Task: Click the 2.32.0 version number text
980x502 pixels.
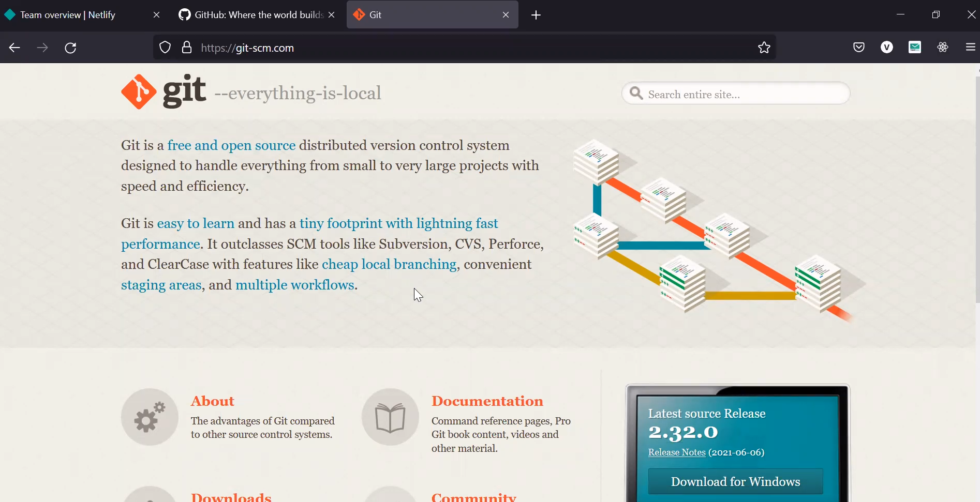Action: click(x=683, y=432)
